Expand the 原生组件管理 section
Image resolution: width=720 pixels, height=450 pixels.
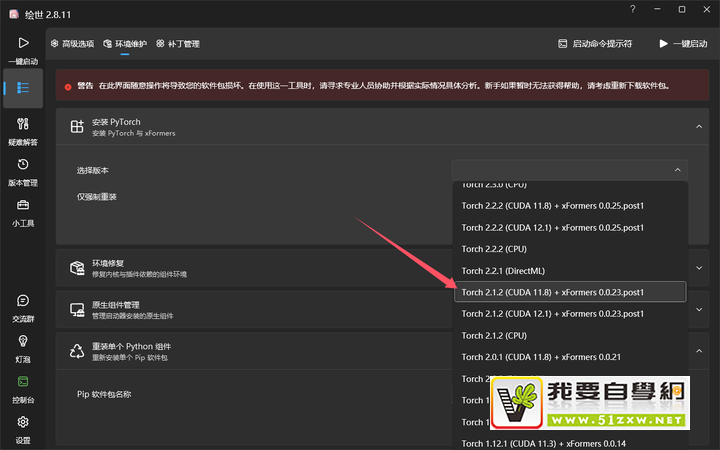click(698, 309)
